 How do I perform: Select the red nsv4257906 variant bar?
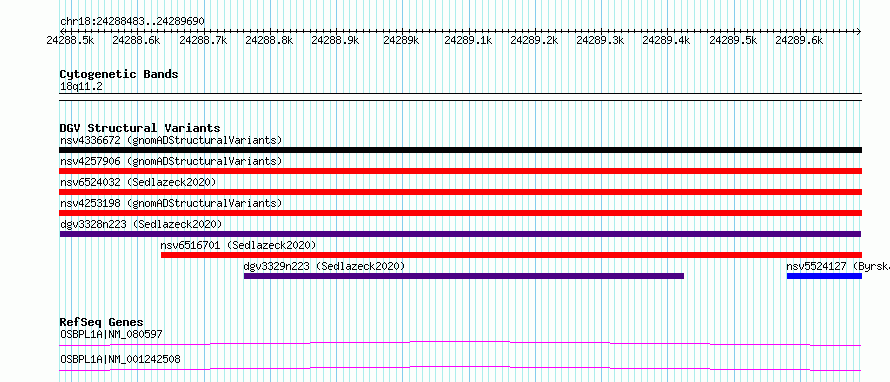460,171
